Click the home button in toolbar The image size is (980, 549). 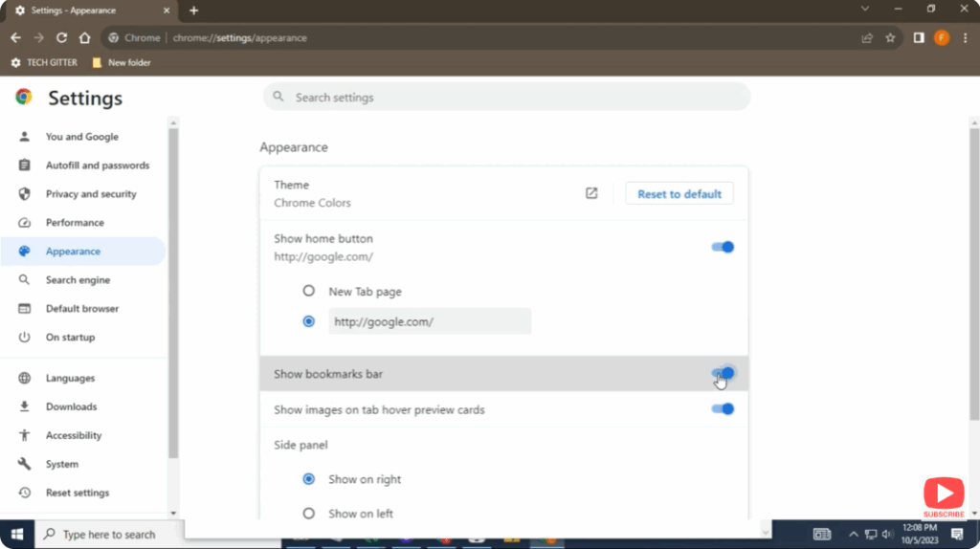(x=84, y=38)
